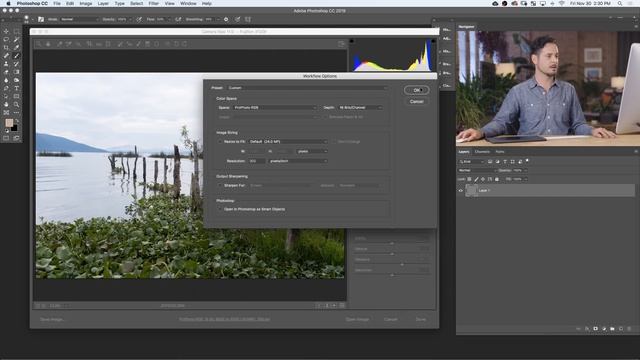Open Resize to Fit Default dropdown
Screen dimensions: 640x360
coord(288,142)
